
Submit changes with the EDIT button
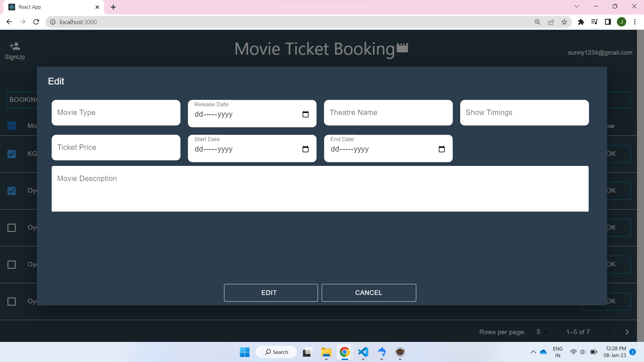[270, 293]
